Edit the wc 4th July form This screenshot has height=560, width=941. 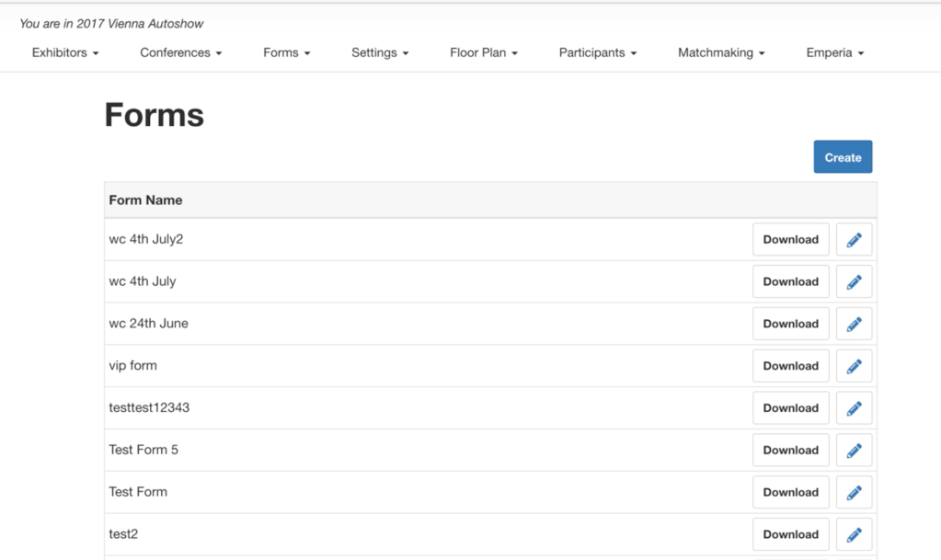pos(854,282)
